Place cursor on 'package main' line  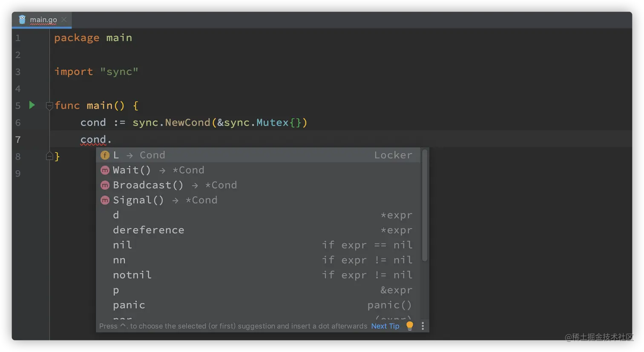[93, 38]
